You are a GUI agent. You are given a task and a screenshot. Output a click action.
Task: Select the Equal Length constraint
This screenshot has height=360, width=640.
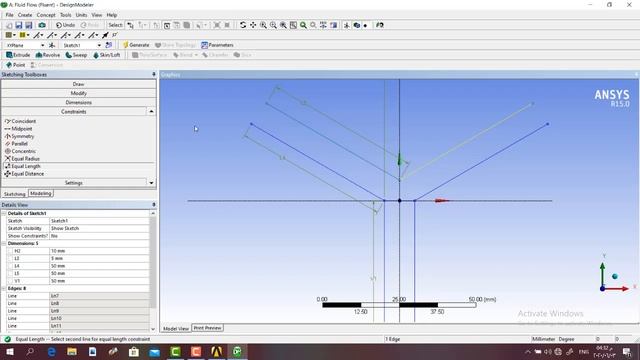coord(22,166)
